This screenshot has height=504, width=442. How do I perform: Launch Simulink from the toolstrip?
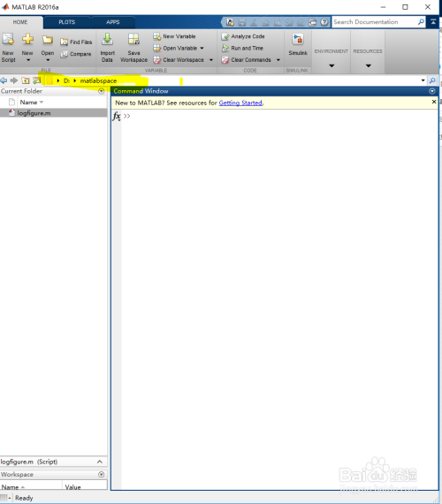point(298,44)
